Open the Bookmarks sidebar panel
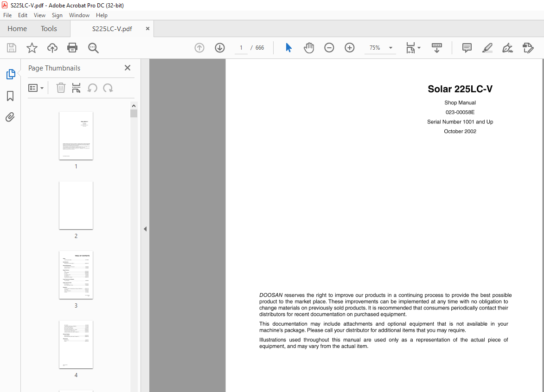 [10, 96]
